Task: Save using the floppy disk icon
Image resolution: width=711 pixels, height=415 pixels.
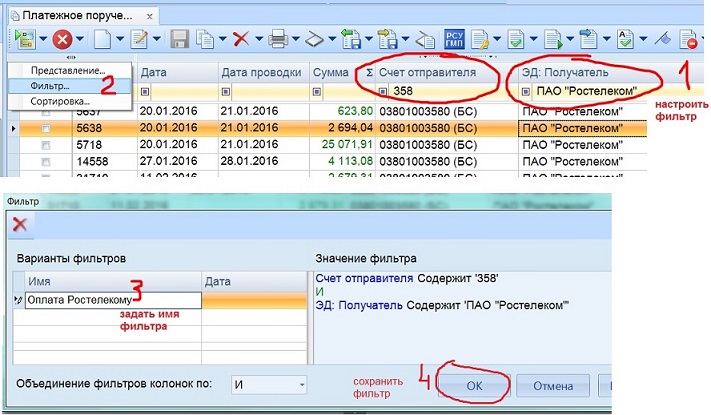Action: tap(180, 39)
